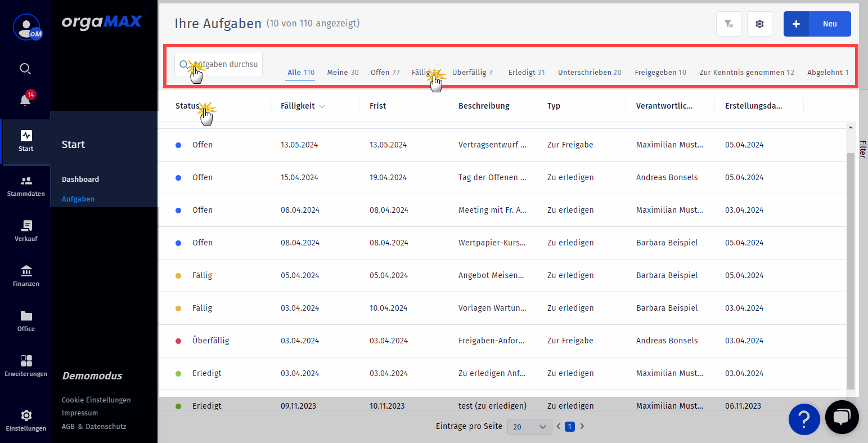Image resolution: width=868 pixels, height=443 pixels.
Task: Open Verkauf in the sidebar
Action: [x=26, y=231]
